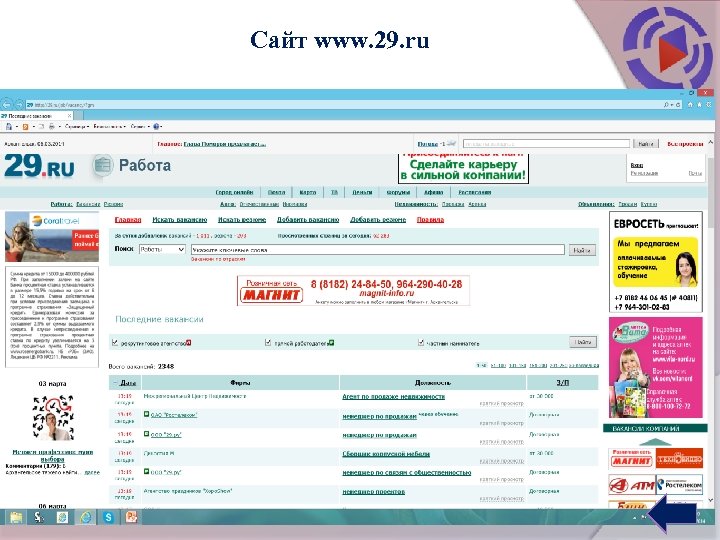Viewport: 720px width, 540px height.
Task: Open the Internet Explorer Home icon
Action: 690,105
